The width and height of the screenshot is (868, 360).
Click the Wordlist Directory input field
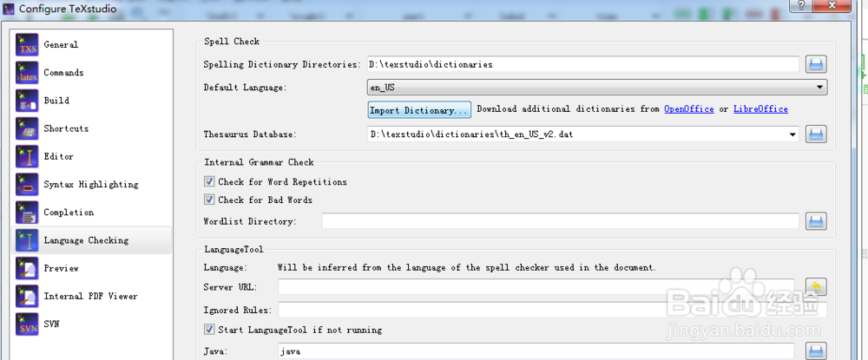pos(560,221)
